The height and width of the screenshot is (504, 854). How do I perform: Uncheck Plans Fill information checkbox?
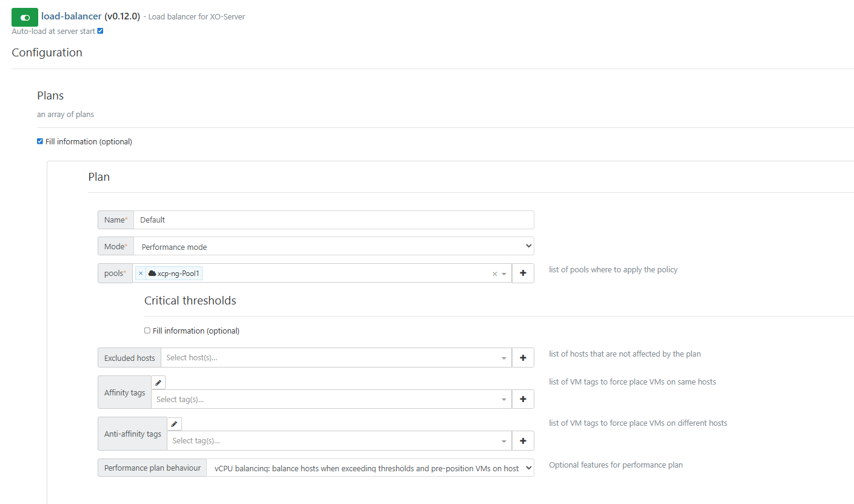point(40,141)
